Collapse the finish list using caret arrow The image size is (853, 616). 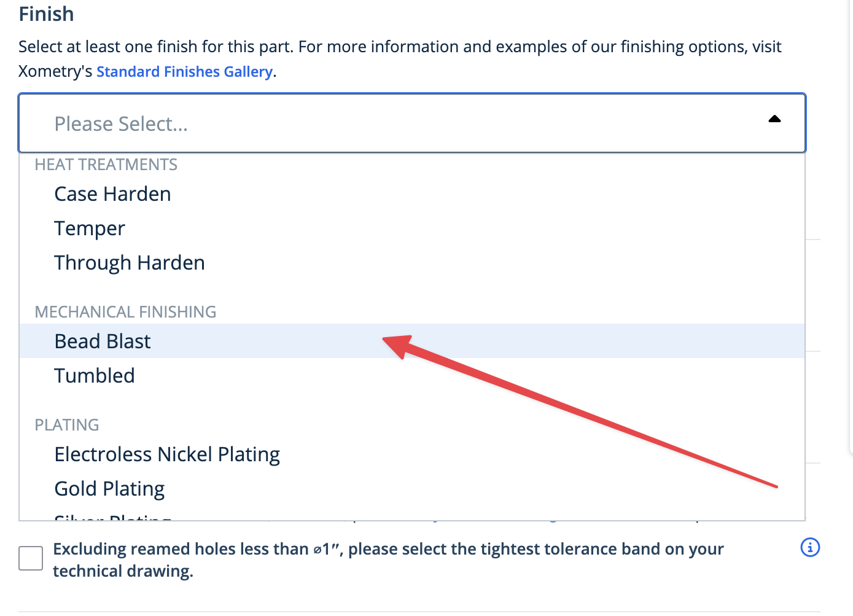[x=774, y=120]
